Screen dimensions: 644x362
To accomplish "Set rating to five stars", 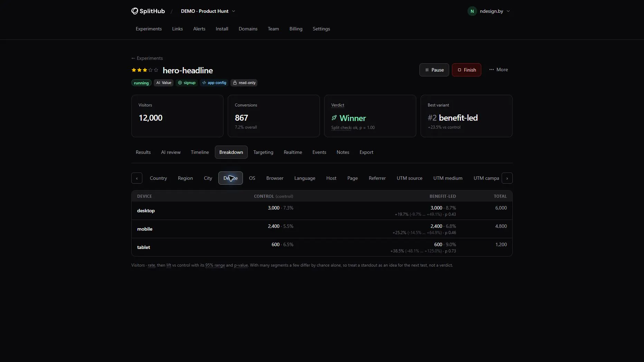I will (x=156, y=70).
